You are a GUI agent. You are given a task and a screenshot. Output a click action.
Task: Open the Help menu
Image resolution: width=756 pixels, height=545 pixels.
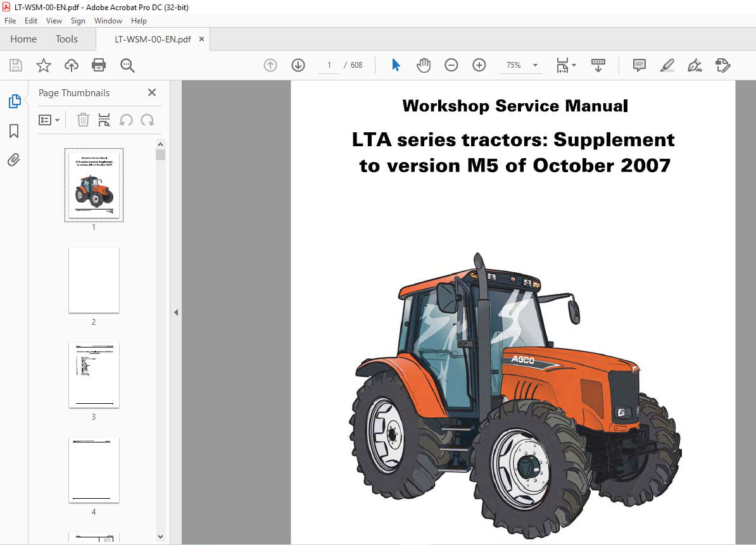[x=139, y=21]
